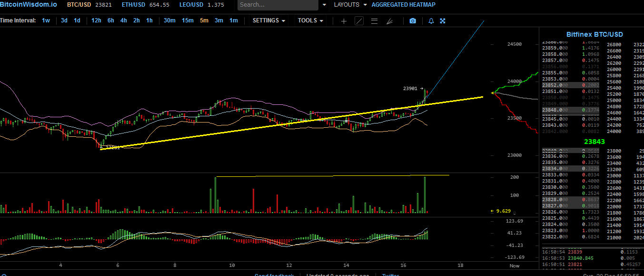Viewport: 644px width, 276px height.
Task: Take a chart snapshot with camera icon
Action: tap(413, 21)
